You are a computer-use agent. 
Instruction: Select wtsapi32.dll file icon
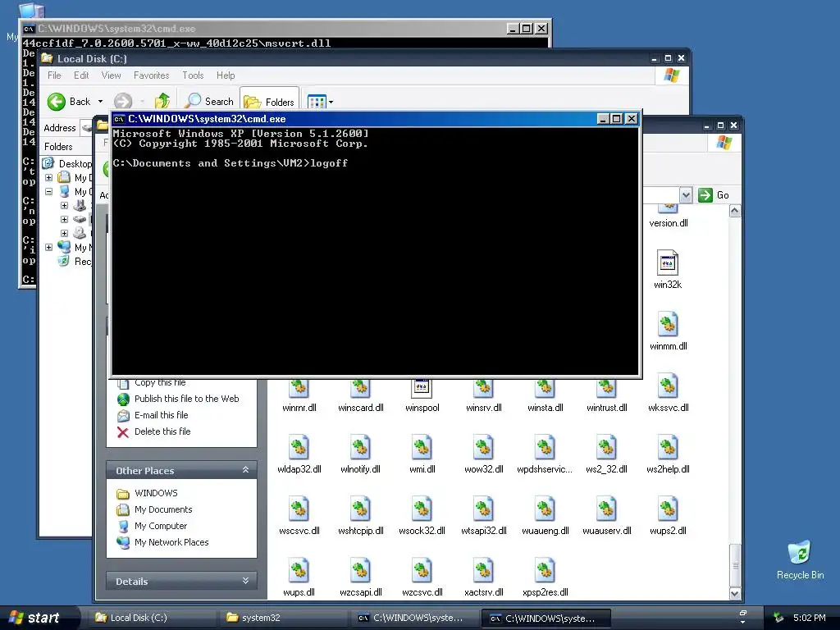(x=484, y=509)
